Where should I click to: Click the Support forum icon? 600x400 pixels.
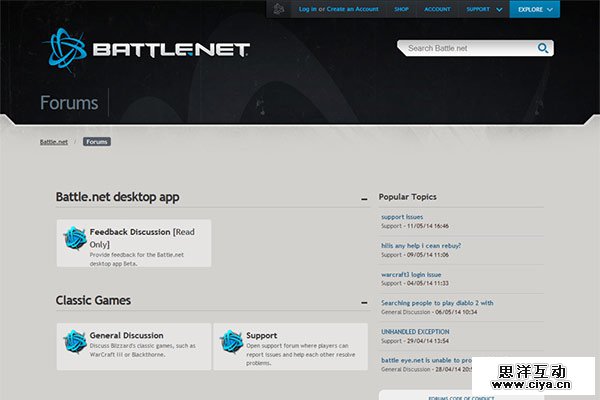pyautogui.click(x=231, y=341)
